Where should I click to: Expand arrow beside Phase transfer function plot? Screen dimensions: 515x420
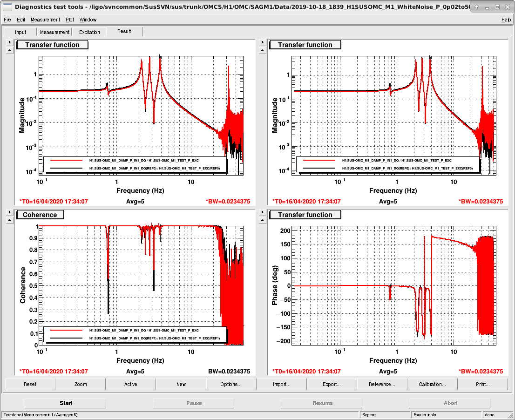[x=262, y=212]
